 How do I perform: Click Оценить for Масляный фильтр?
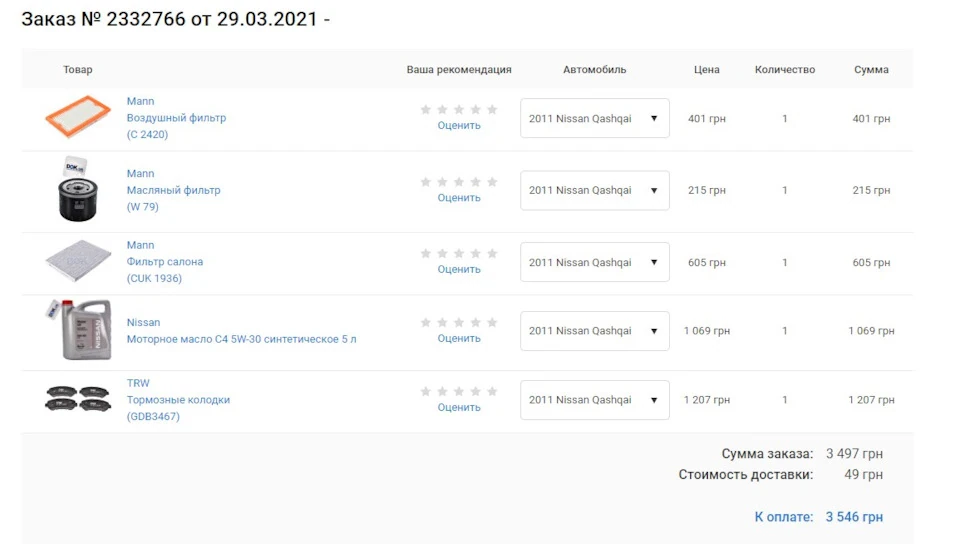pos(459,198)
